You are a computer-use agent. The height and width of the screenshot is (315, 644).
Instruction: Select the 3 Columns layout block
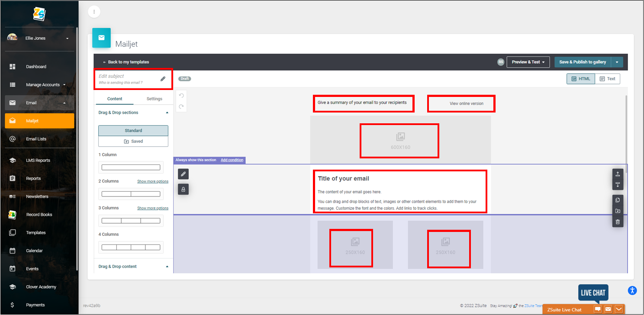point(131,221)
